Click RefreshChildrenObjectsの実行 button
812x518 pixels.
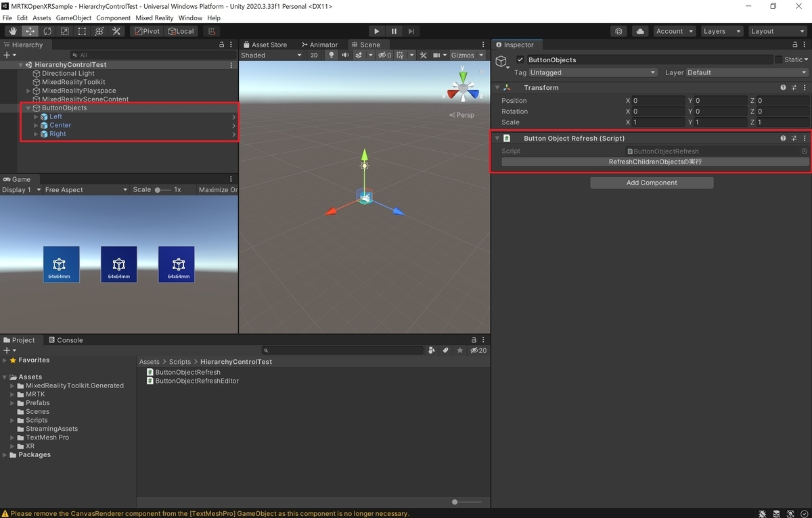pos(655,162)
